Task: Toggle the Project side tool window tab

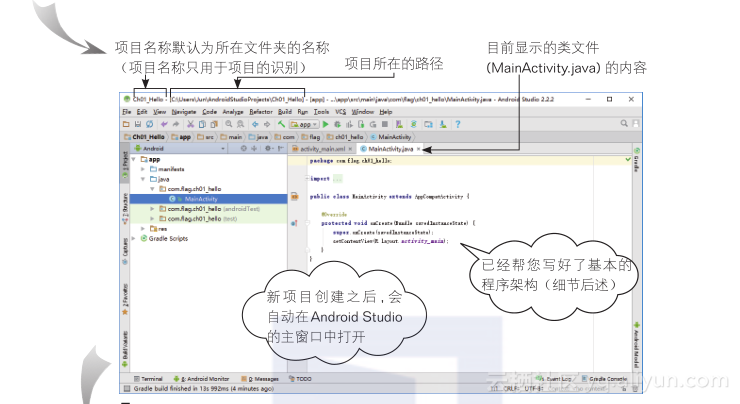Action: 125,166
